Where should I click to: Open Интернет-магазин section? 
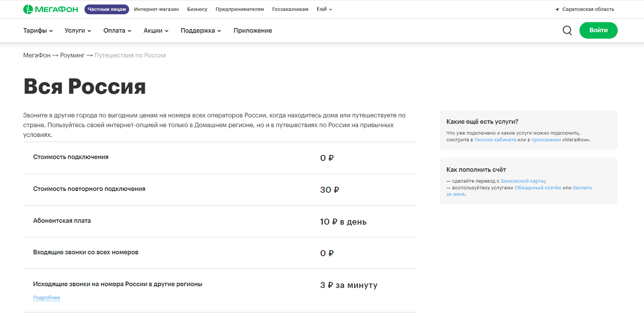pyautogui.click(x=157, y=9)
